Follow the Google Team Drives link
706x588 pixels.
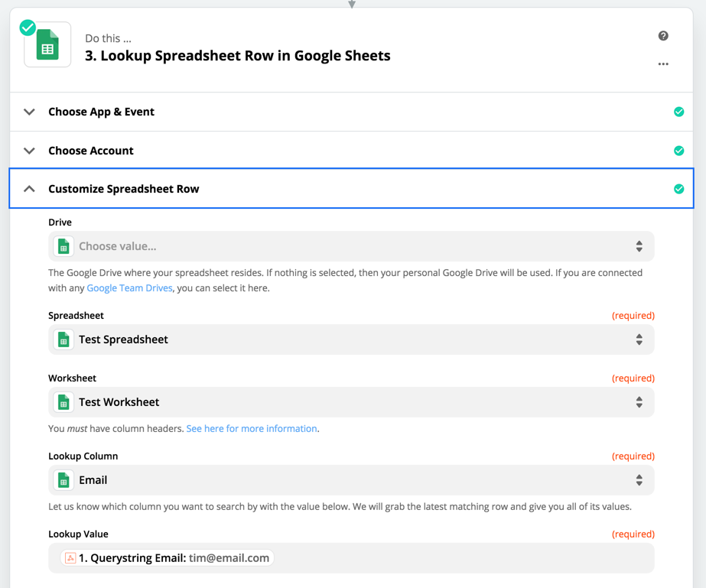click(130, 288)
